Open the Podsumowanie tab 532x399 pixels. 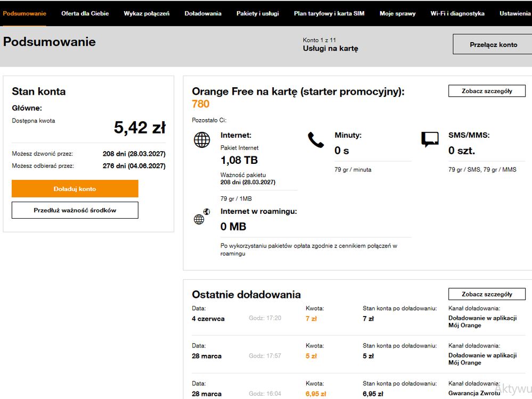[24, 13]
